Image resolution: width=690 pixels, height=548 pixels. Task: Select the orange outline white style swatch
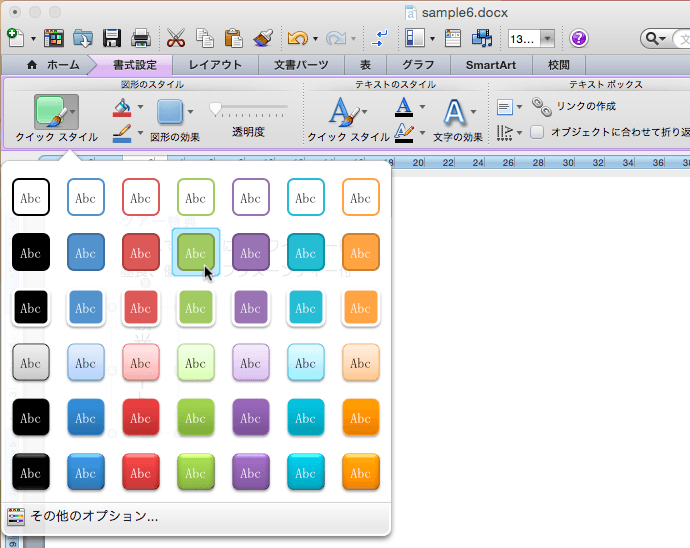[x=361, y=197]
